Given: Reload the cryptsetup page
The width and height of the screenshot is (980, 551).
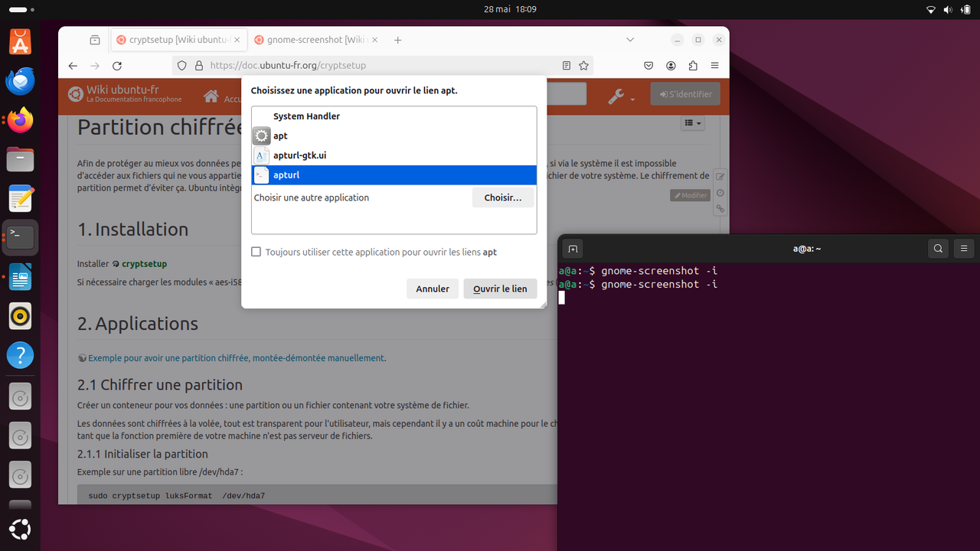Looking at the screenshot, I should point(117,66).
